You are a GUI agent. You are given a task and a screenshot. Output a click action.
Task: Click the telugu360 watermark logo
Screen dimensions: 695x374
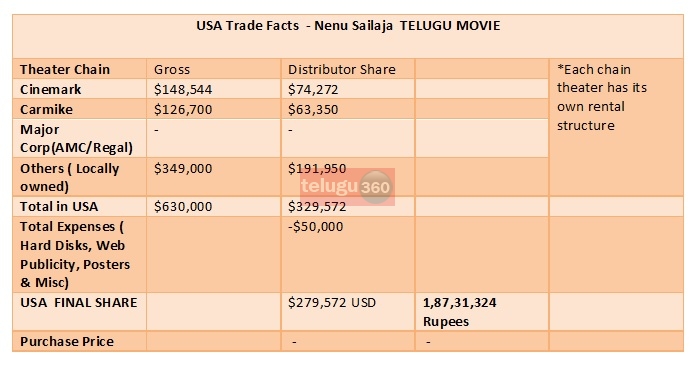point(348,187)
